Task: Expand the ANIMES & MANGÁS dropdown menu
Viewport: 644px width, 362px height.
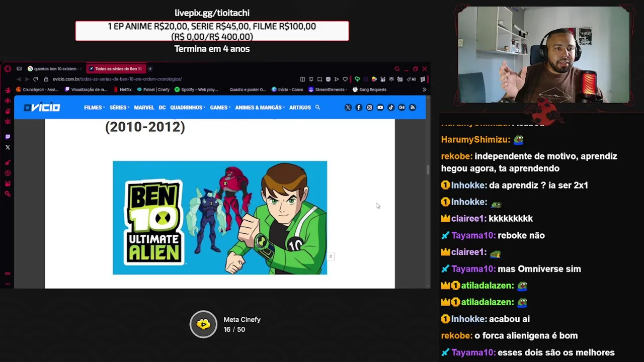Action: point(260,108)
